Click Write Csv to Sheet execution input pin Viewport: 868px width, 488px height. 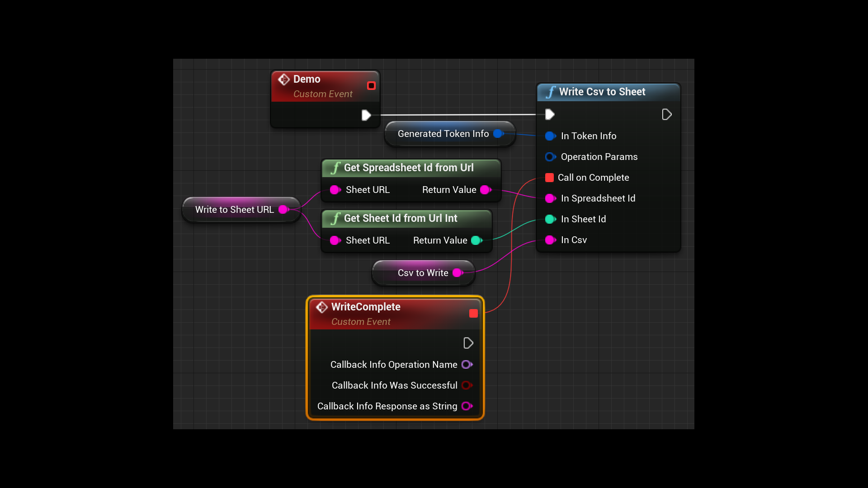[550, 114]
